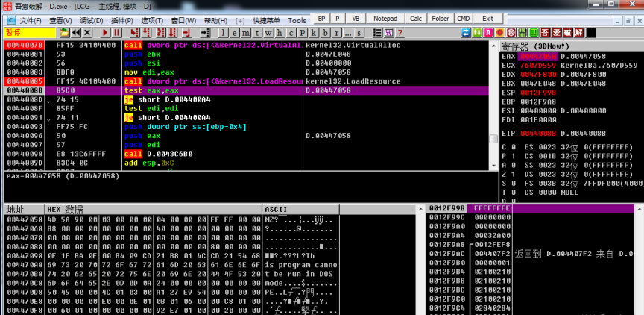Open the 选项(T) menu
The width and height of the screenshot is (644, 315).
152,21
